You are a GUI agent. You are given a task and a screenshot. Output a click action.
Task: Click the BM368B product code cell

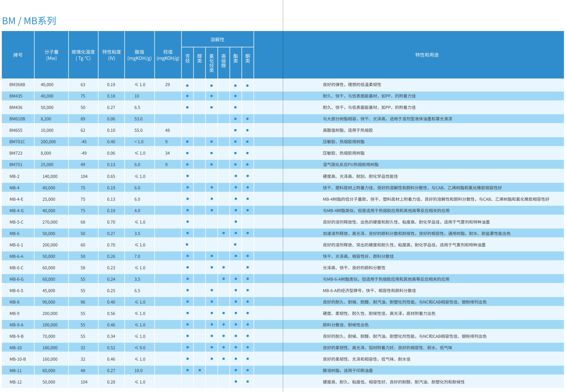pos(17,85)
